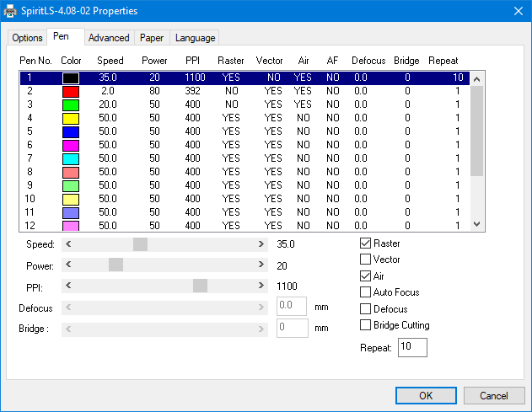This screenshot has width=532, height=412.
Task: Click the Bridge value input field
Action: pyautogui.click(x=292, y=328)
